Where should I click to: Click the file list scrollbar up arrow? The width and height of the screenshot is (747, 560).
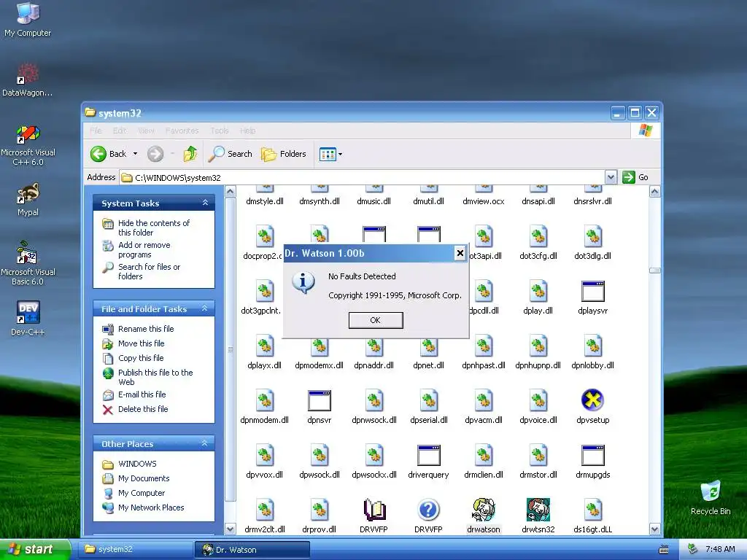tap(654, 192)
